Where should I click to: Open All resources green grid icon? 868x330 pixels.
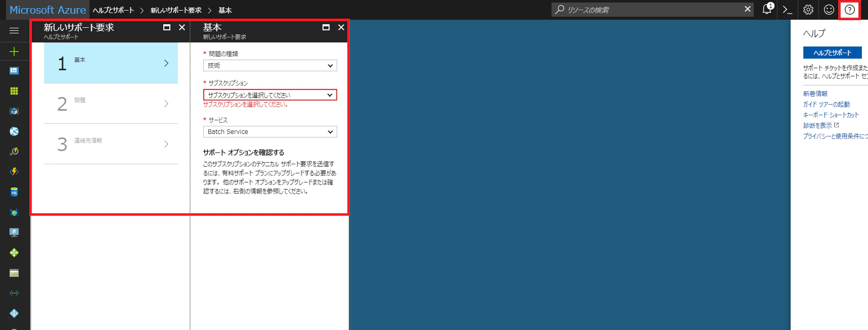click(14, 91)
